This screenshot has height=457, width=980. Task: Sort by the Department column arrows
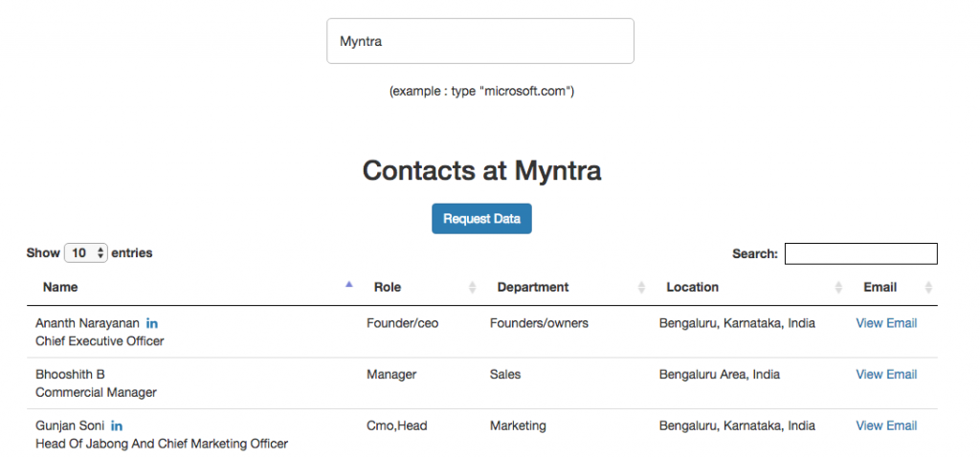pos(641,287)
